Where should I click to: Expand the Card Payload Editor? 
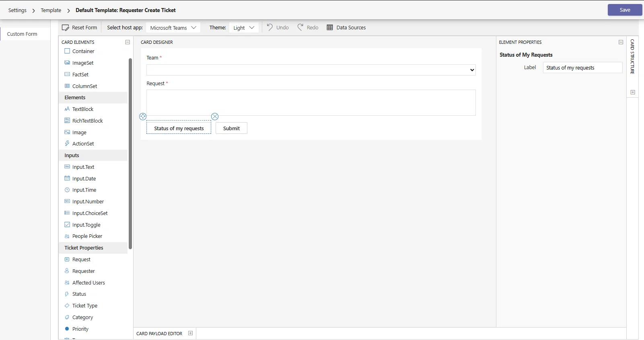point(191,333)
